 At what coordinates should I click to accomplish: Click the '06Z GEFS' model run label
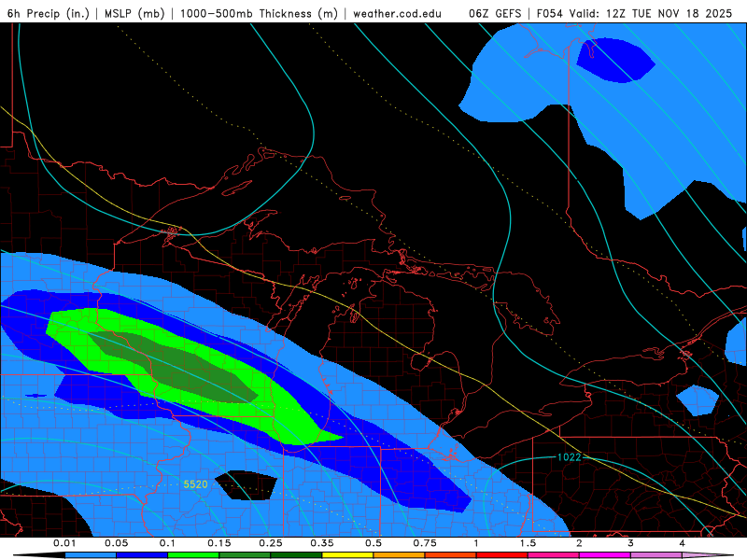pos(495,13)
